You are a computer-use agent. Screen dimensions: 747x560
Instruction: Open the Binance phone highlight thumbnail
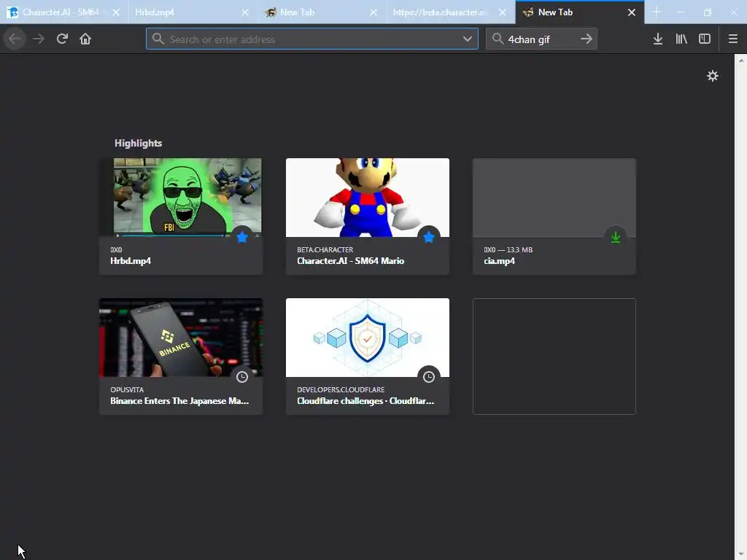pos(181,337)
